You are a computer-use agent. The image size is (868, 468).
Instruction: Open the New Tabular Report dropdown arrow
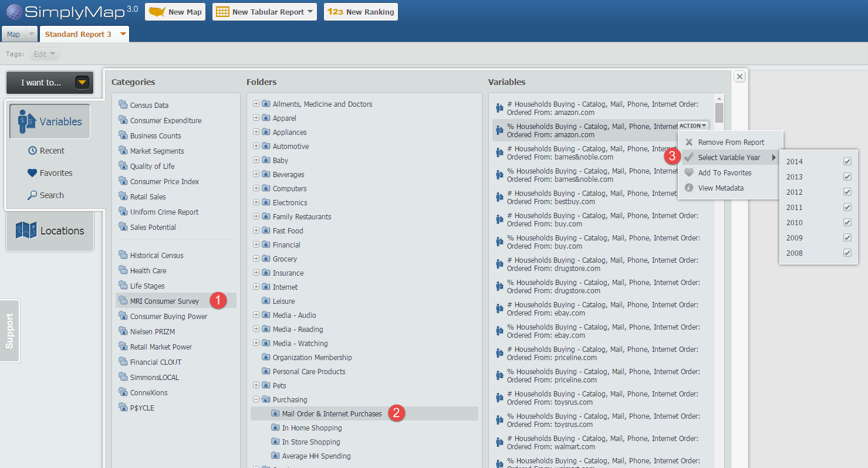(x=310, y=12)
